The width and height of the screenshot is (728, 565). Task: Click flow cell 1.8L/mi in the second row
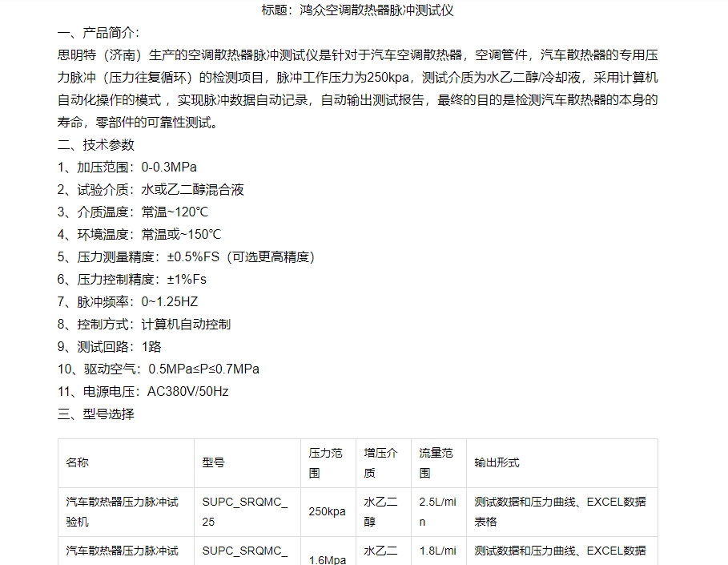coord(438,551)
